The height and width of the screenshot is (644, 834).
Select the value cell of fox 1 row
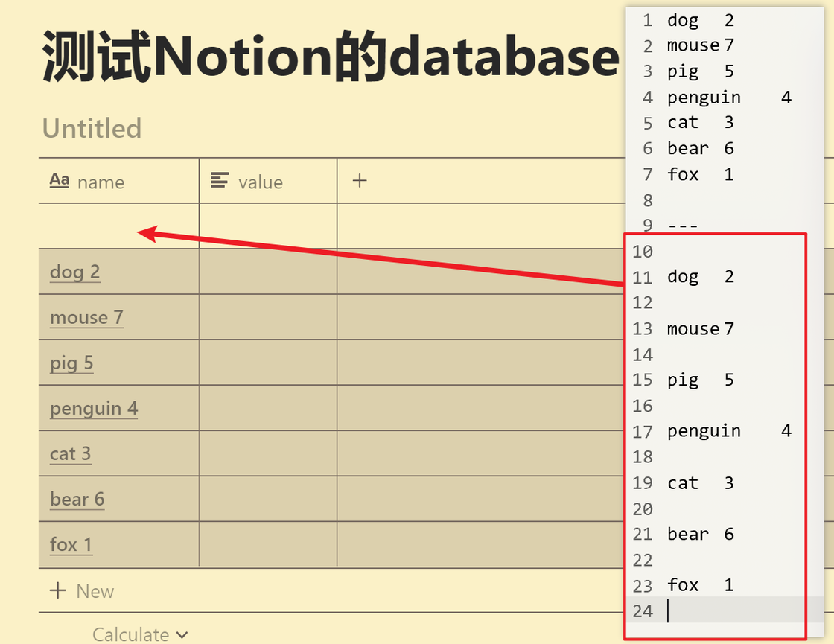pyautogui.click(x=268, y=544)
